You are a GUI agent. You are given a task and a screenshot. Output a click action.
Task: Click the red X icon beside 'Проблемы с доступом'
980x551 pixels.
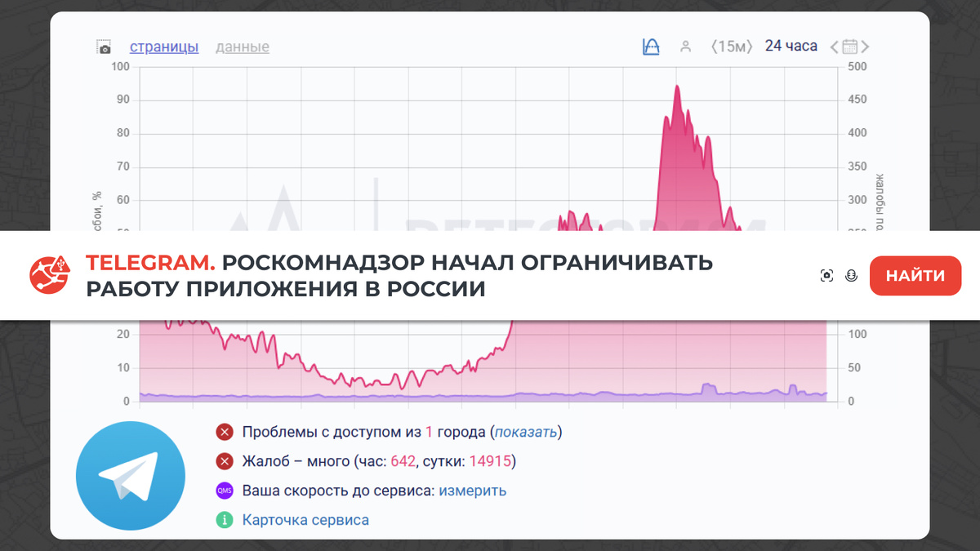click(225, 432)
